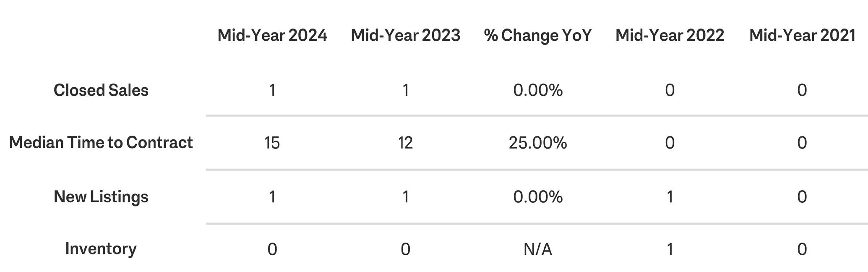Click the Mid-Year 2024 column header
The image size is (868, 272).
[x=272, y=35]
